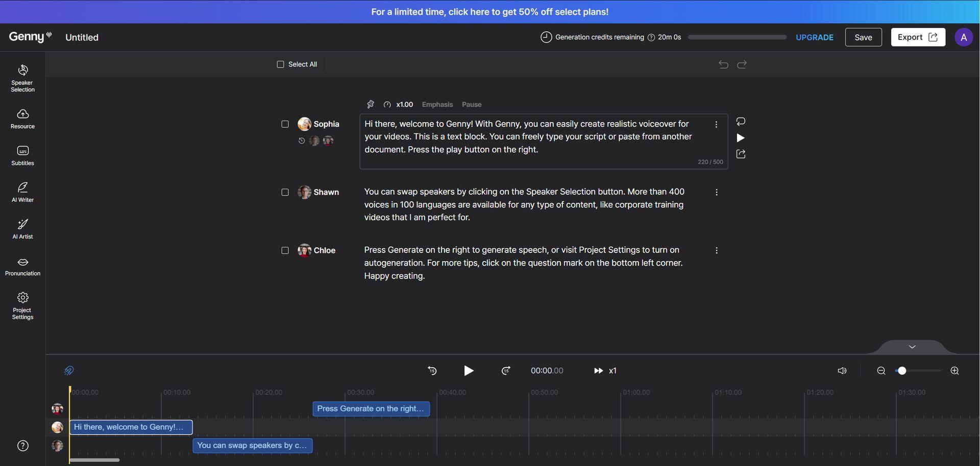Toggle the timeline snap link icon
The width and height of the screenshot is (980, 466).
[x=69, y=370]
